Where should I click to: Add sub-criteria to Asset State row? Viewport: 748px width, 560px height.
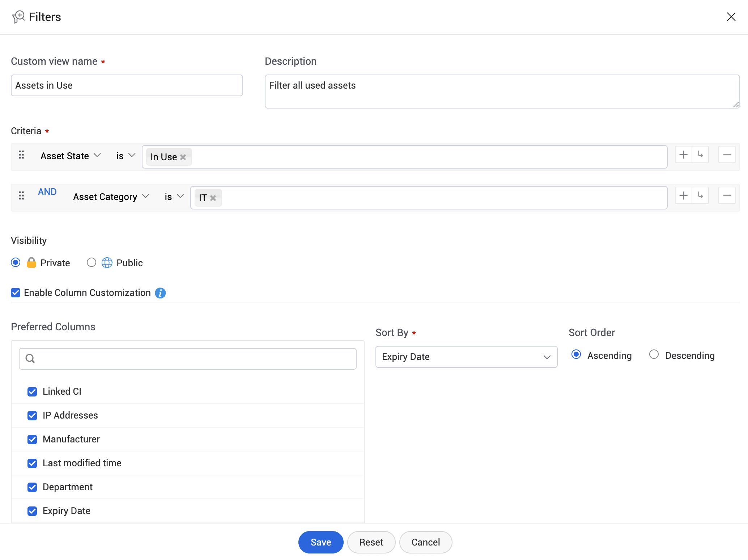pos(700,155)
